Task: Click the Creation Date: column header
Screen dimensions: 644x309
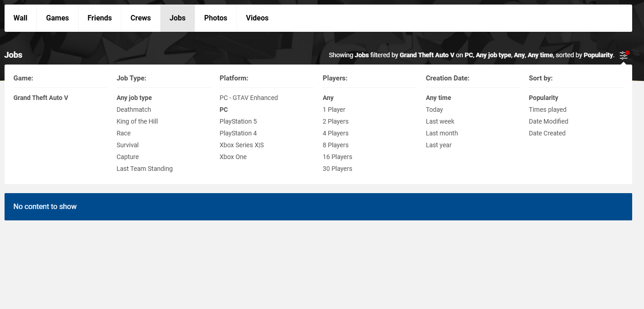Action: point(448,78)
